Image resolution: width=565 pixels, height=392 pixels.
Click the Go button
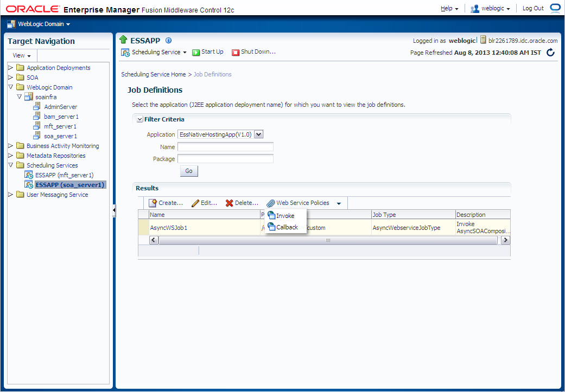click(189, 171)
